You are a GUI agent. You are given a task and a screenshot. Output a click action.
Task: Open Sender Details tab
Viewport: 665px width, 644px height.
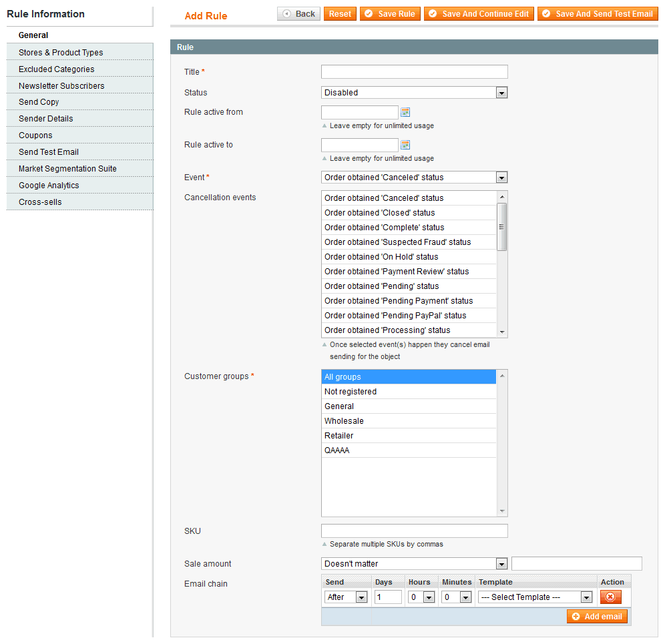pos(79,119)
